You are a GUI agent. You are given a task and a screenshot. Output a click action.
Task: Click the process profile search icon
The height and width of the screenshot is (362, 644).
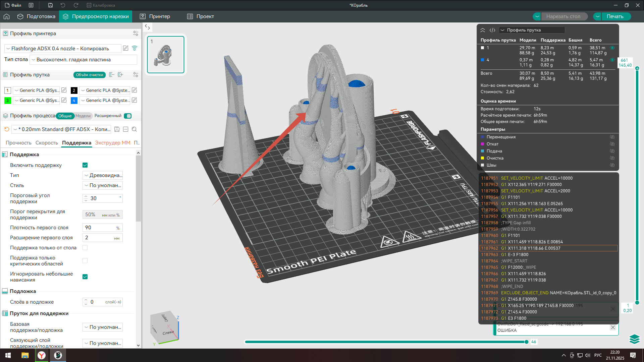coord(135,129)
